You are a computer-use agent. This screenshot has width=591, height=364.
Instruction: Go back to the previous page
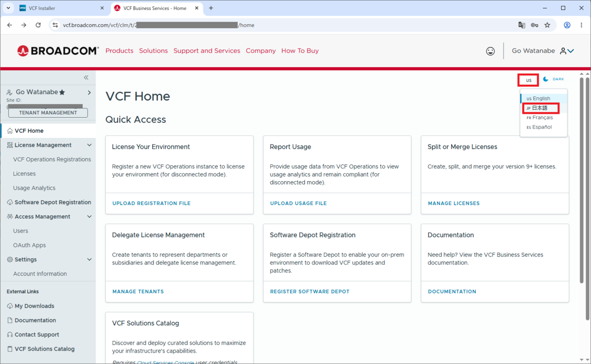tap(9, 25)
